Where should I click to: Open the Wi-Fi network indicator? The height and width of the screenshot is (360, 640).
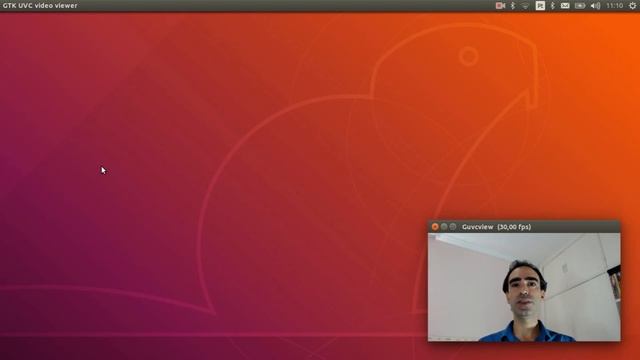525,6
